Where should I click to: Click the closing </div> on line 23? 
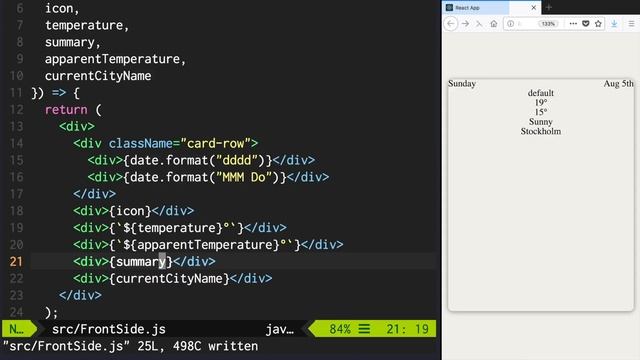(80, 295)
